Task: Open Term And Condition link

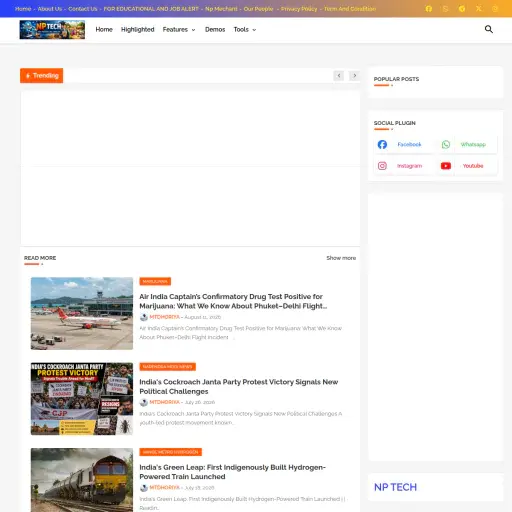Action: pyautogui.click(x=350, y=9)
